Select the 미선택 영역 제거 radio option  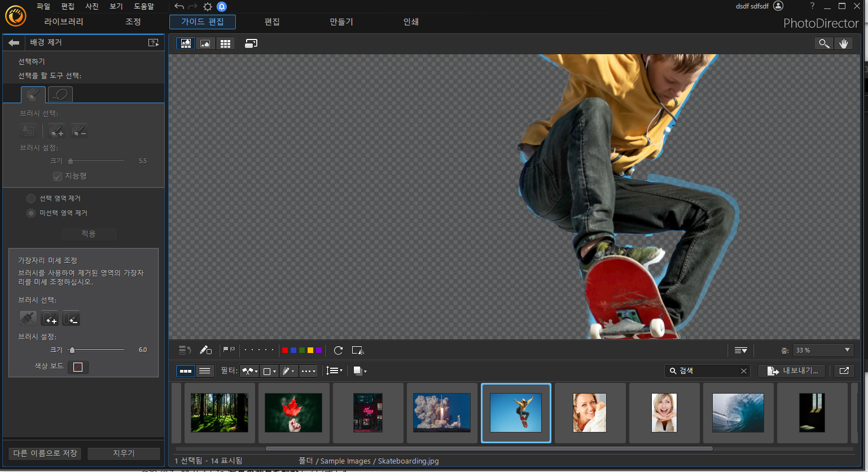(x=31, y=213)
